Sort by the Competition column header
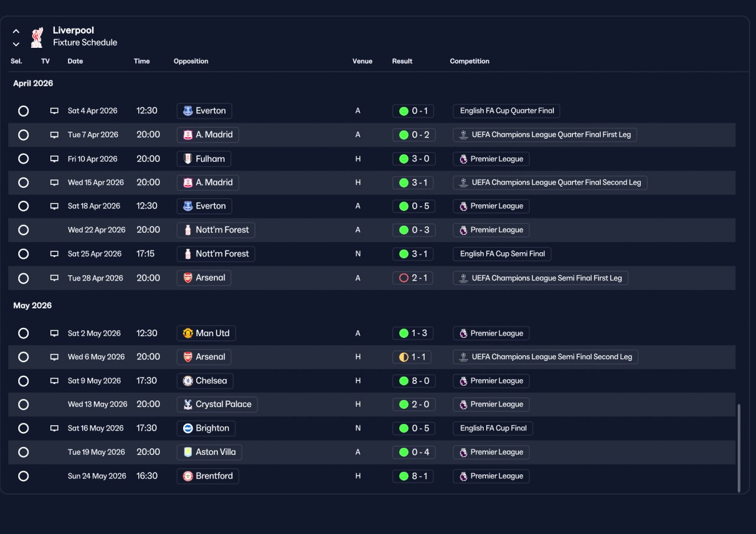The width and height of the screenshot is (756, 534). [x=470, y=61]
